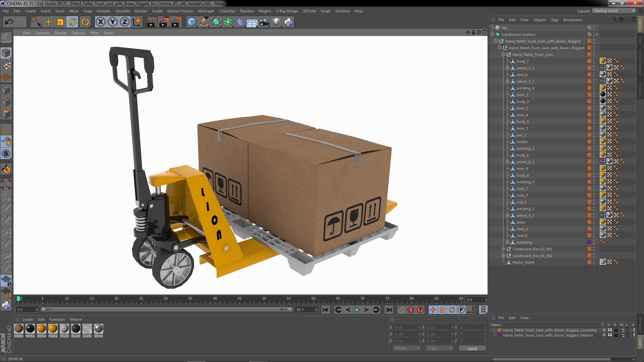
Task: Add a Cube primitive object
Action: 192,22
